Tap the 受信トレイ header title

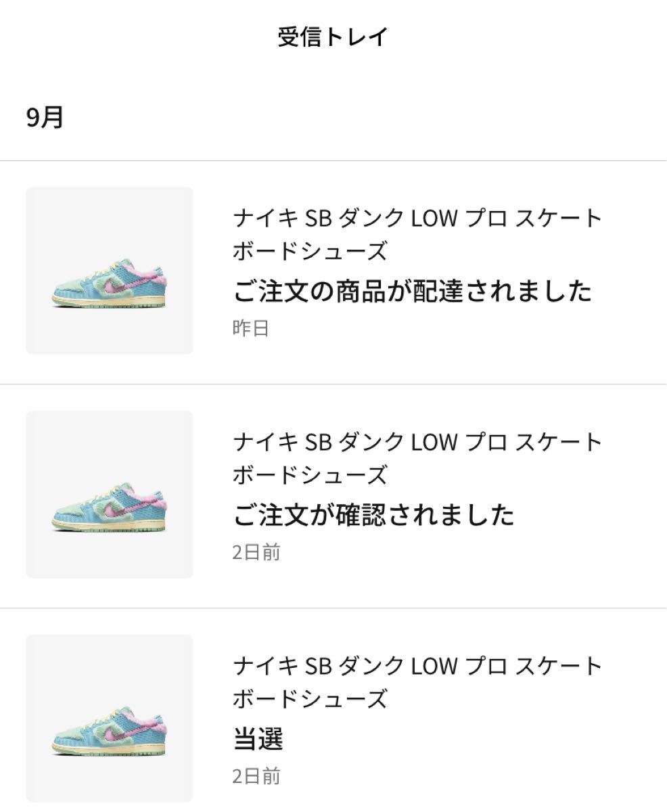coord(333,37)
